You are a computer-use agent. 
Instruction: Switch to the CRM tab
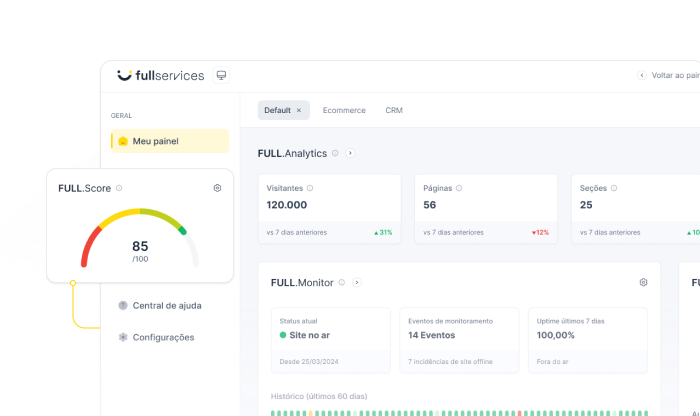pos(393,110)
